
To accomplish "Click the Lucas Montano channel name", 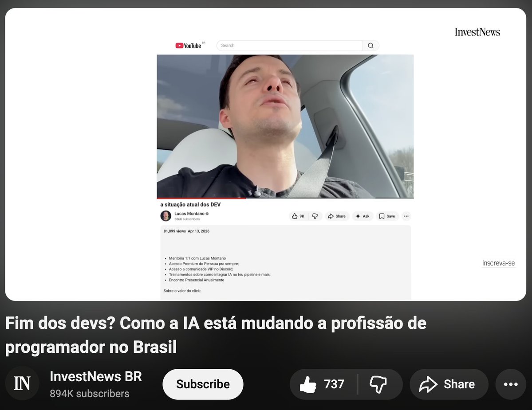I will tap(189, 214).
